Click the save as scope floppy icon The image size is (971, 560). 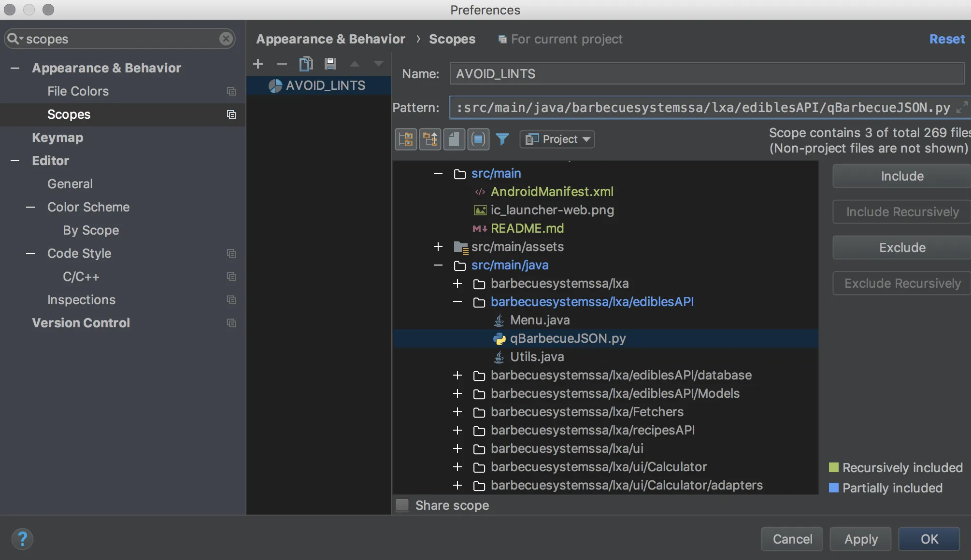pos(330,64)
